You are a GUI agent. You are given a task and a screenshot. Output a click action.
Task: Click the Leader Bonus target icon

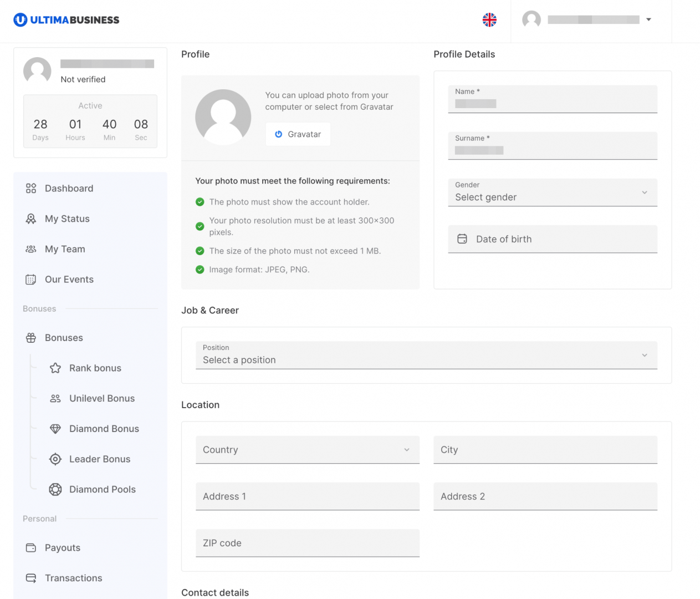(55, 459)
